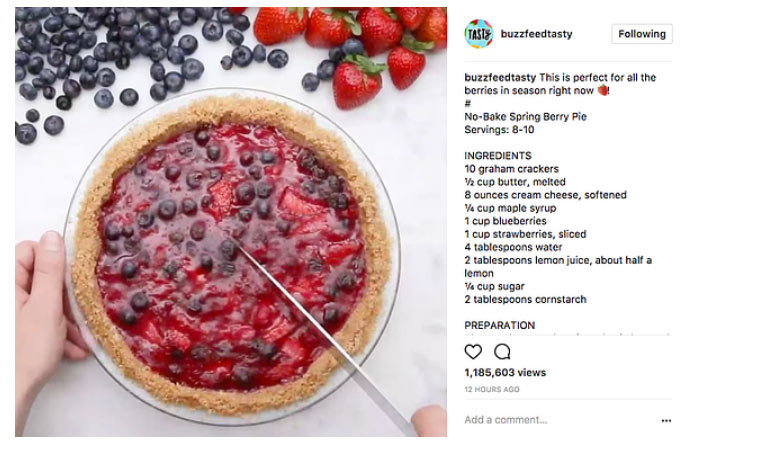Play the berry pie video
762x453 pixels.
click(x=231, y=222)
